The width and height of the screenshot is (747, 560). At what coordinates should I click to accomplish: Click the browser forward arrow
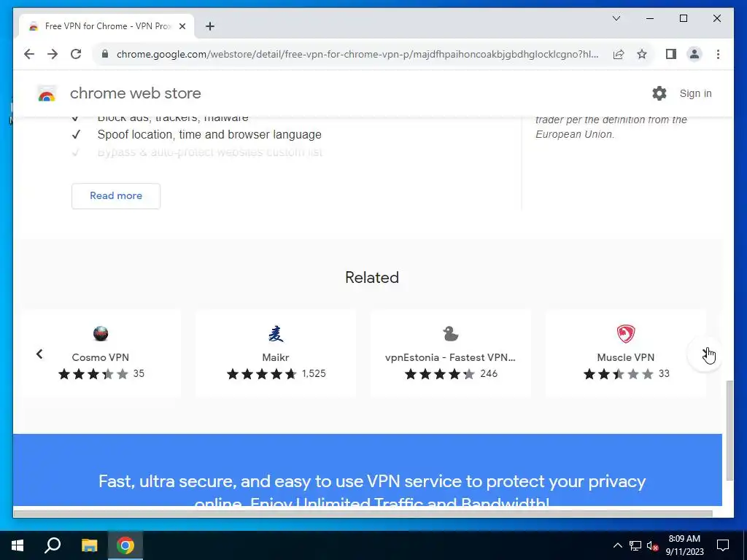point(53,54)
